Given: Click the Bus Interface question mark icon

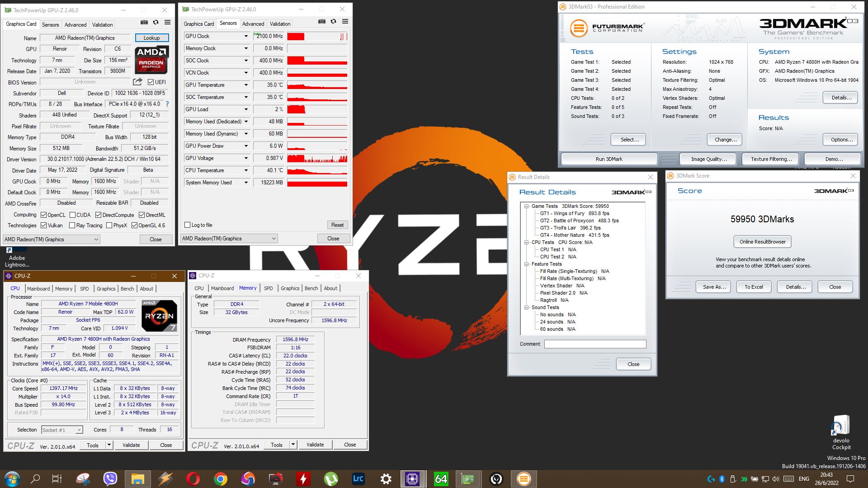Looking at the screenshot, I should point(167,104).
